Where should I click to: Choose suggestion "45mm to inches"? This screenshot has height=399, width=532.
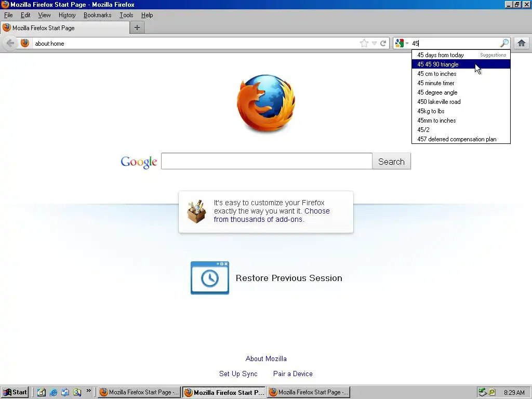click(461, 120)
